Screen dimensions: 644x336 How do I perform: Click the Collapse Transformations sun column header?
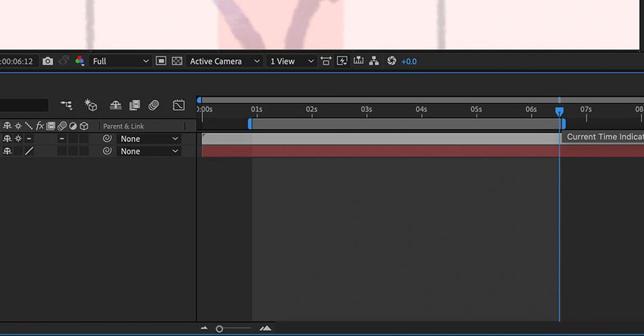(18, 126)
